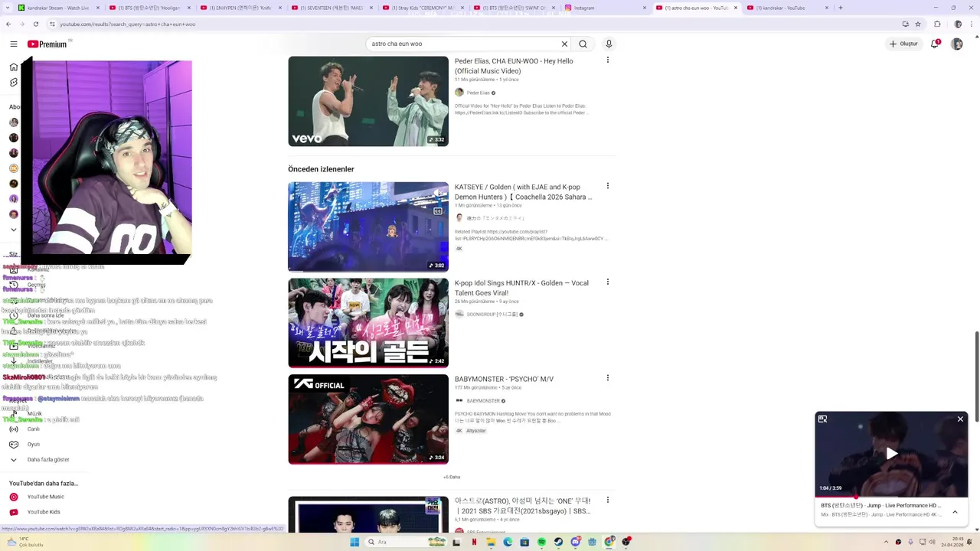
Task: Open the SOONIGROUP channel link
Action: click(492, 315)
